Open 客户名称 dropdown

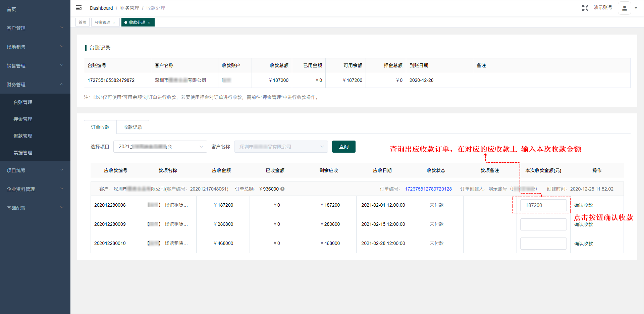click(x=281, y=147)
